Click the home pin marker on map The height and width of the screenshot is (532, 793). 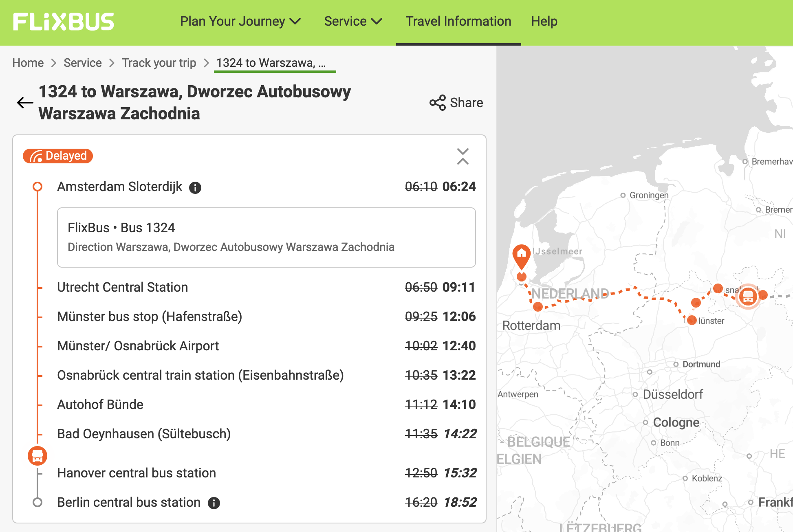tap(521, 255)
